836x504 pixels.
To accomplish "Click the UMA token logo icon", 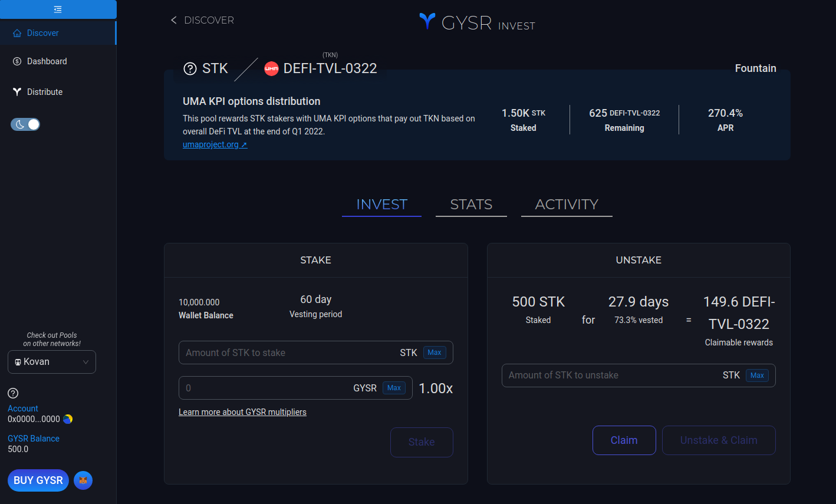I will point(271,68).
